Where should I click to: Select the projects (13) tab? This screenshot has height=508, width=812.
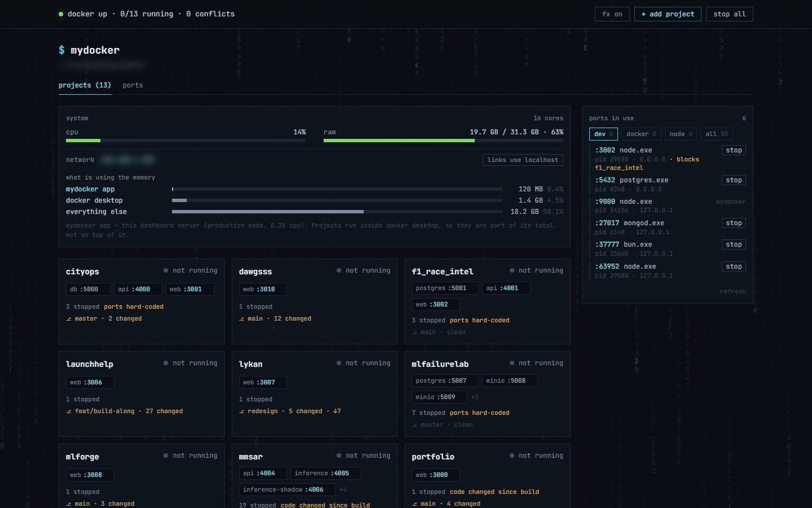point(85,85)
